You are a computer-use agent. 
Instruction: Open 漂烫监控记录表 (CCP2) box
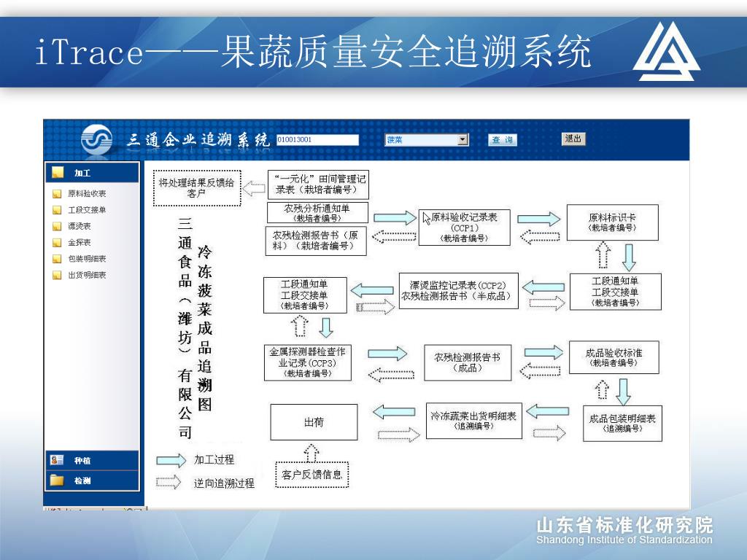pos(458,291)
